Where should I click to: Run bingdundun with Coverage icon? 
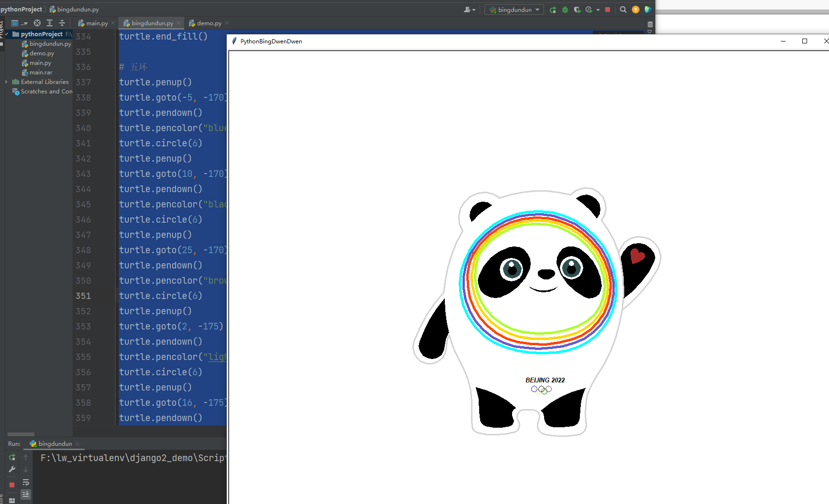coord(577,10)
